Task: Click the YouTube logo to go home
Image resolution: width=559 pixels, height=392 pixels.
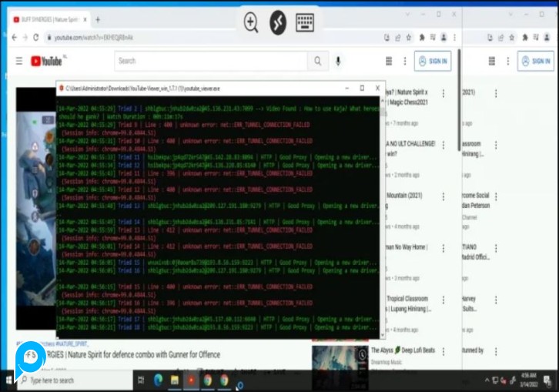Action: coord(46,61)
